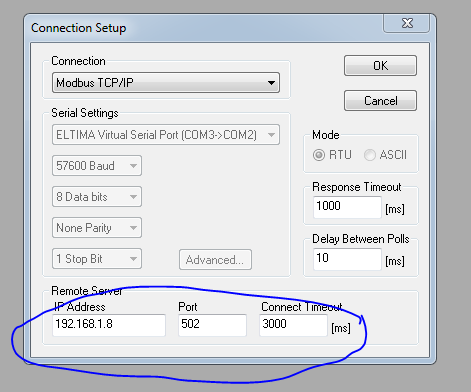
Task: Click the Delay Between Polls field
Action: pos(347,259)
